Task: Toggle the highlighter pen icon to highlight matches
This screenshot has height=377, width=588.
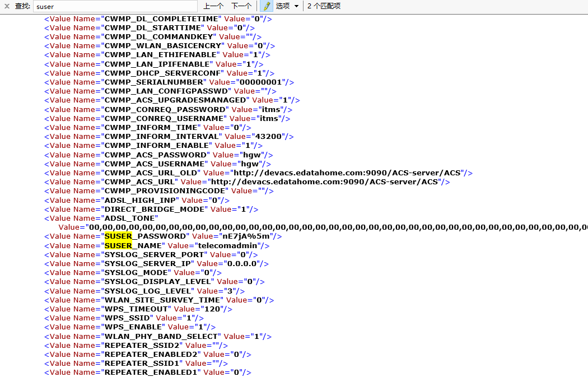Action: tap(265, 6)
